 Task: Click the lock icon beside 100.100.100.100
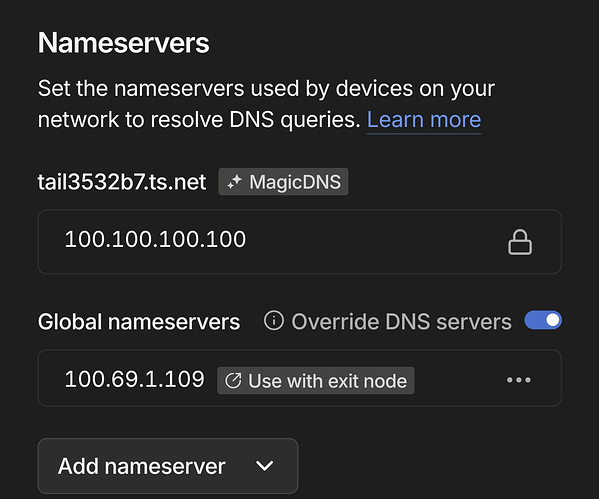pyautogui.click(x=520, y=242)
